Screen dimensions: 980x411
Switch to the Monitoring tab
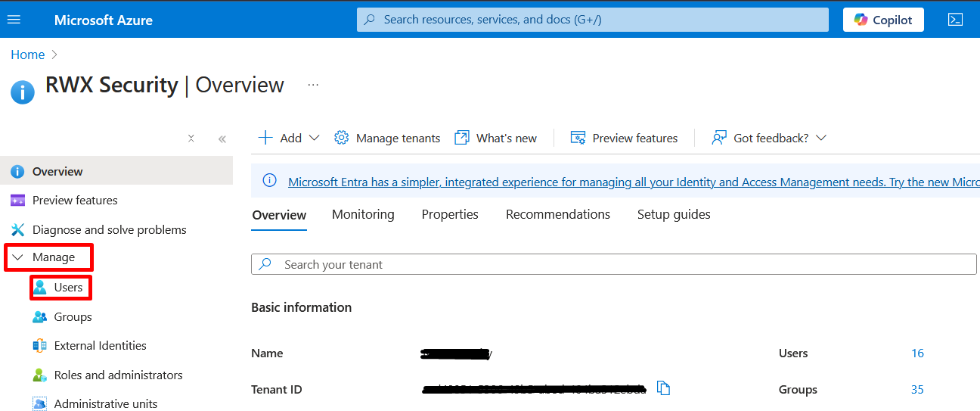(363, 214)
